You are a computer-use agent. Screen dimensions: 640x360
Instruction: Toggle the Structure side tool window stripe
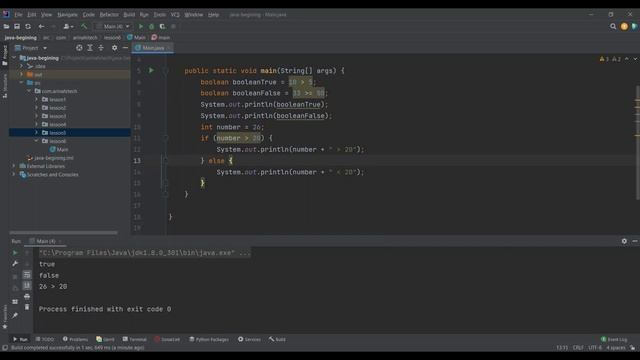click(4, 86)
